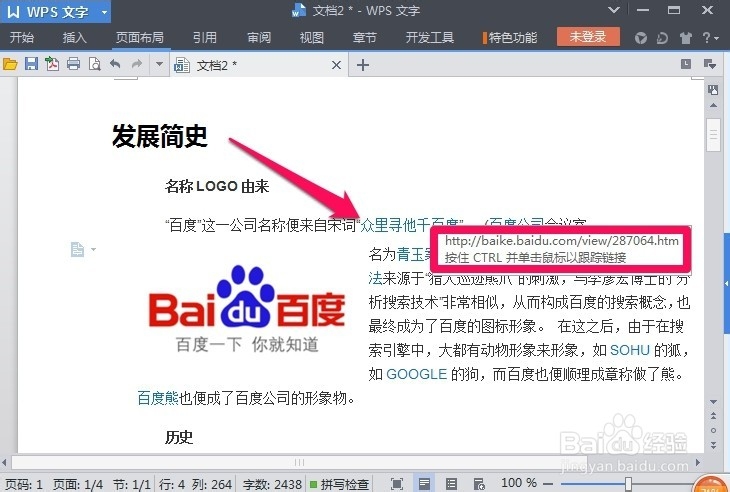
Task: Click the 未登录 login button
Action: coord(588,37)
